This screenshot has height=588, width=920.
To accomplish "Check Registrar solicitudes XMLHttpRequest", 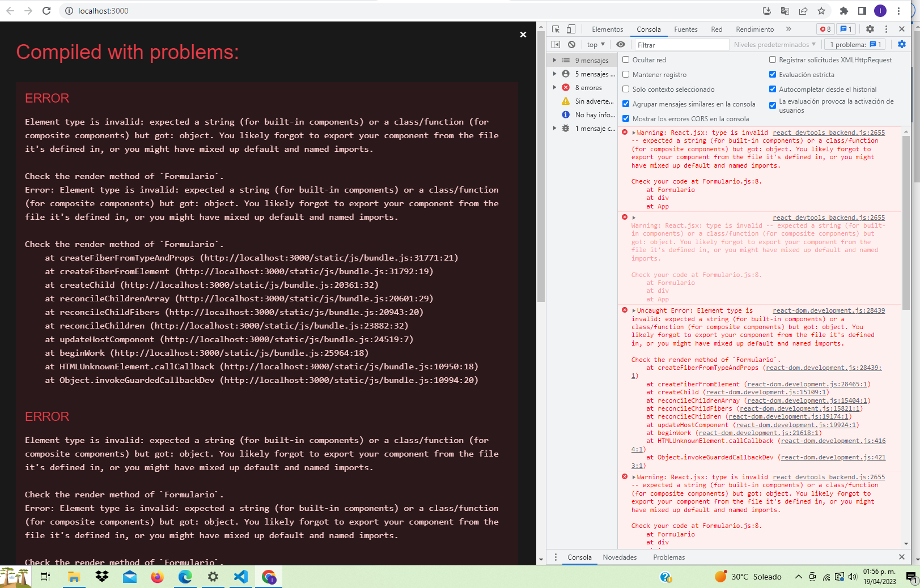I will click(x=772, y=59).
